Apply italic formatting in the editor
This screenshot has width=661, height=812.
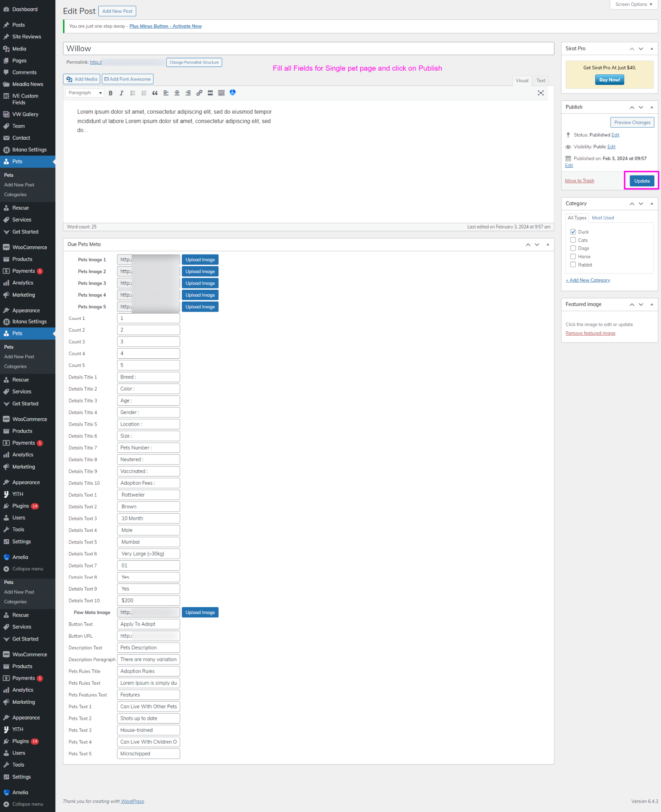coord(121,93)
